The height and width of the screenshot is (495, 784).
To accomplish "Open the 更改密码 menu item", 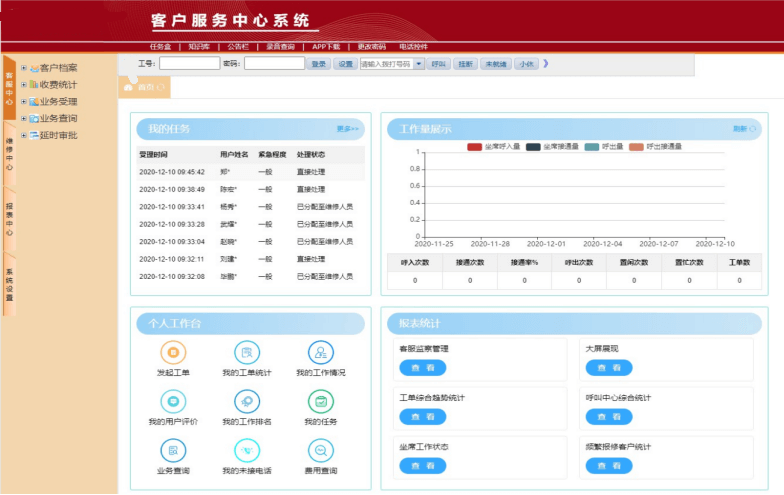I will click(x=372, y=46).
